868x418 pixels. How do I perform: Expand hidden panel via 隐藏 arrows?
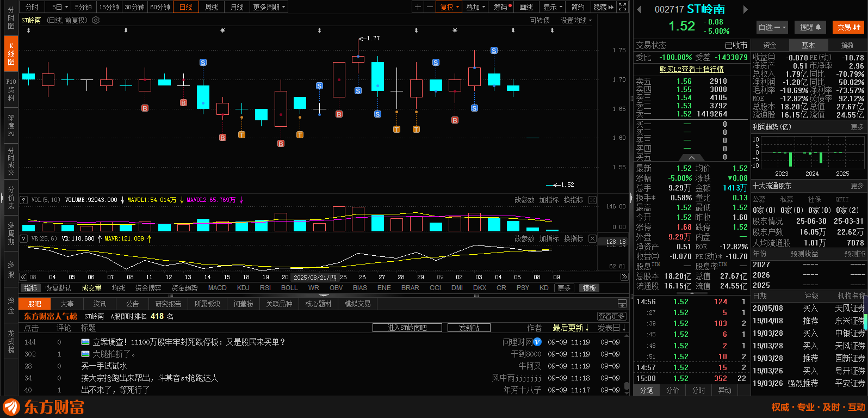point(604,7)
